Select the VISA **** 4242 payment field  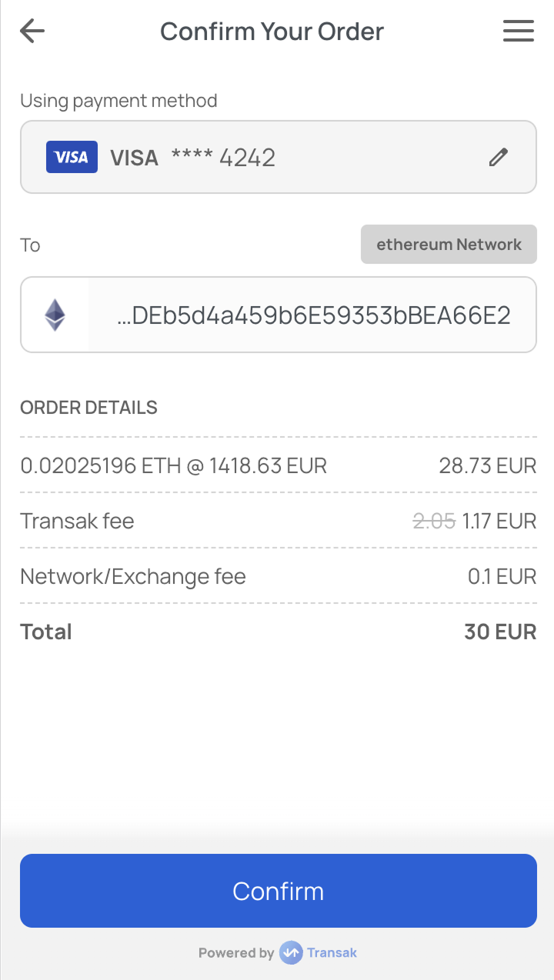[278, 157]
